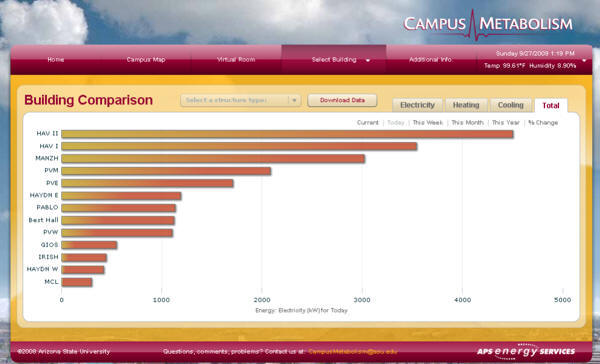600x364 pixels.
Task: Click the HAYDN E bar in chart
Action: pyautogui.click(x=121, y=196)
